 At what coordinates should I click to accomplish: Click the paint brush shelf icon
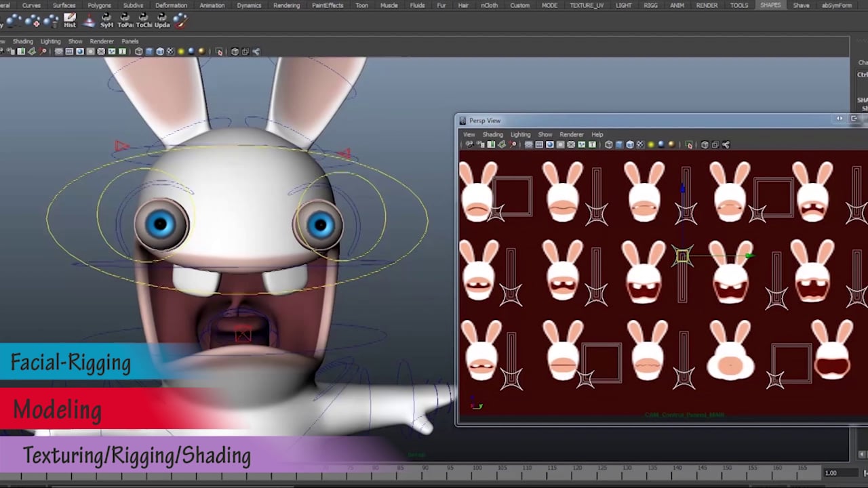coord(180,21)
